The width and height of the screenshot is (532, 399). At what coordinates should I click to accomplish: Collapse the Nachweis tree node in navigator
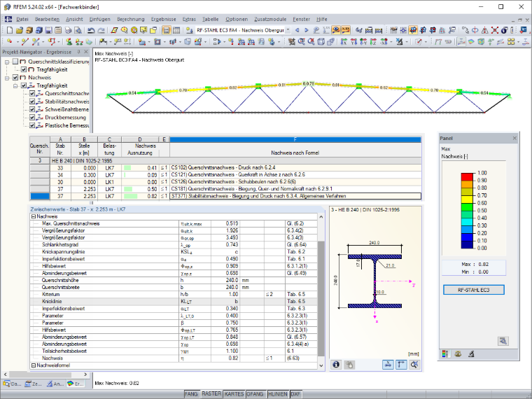pyautogui.click(x=7, y=78)
